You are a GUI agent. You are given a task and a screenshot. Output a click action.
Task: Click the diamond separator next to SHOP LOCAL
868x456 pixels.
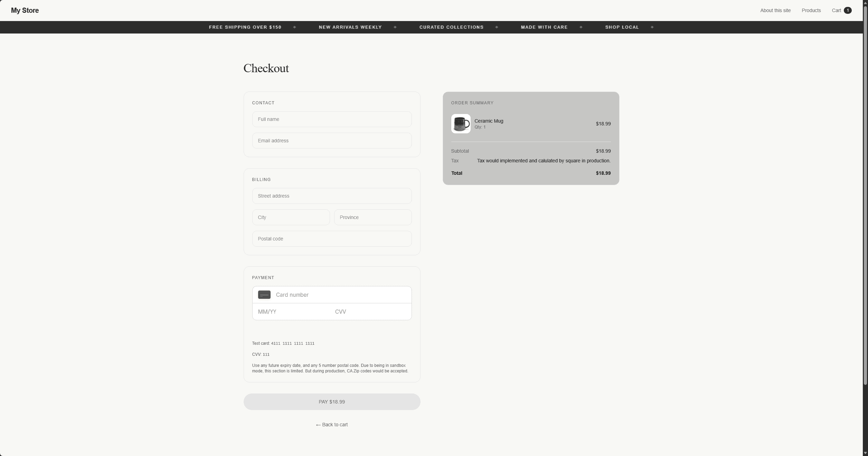(652, 27)
